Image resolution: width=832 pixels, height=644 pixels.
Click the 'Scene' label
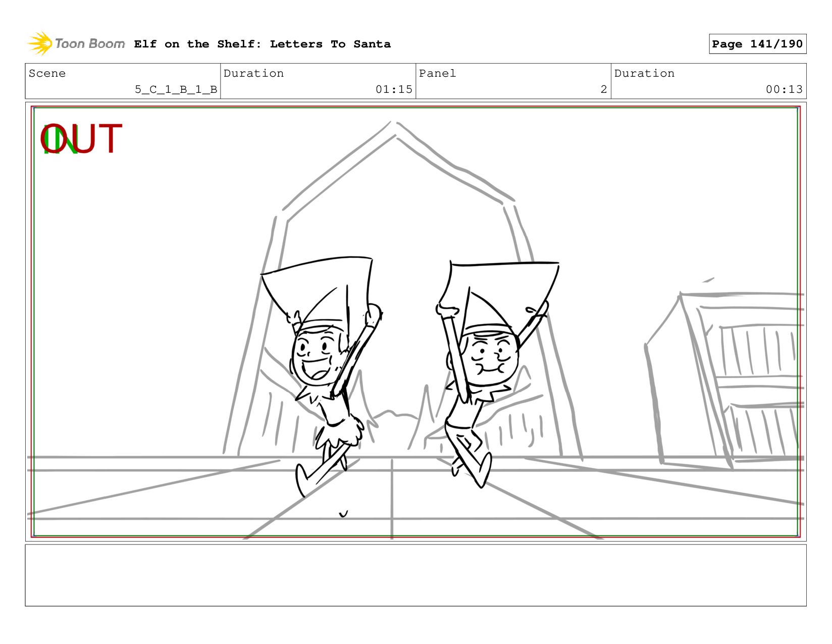47,73
